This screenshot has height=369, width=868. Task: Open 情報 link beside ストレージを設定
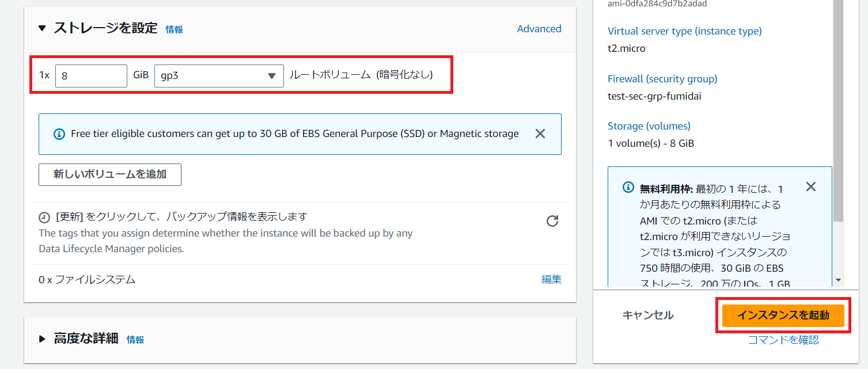point(174,29)
